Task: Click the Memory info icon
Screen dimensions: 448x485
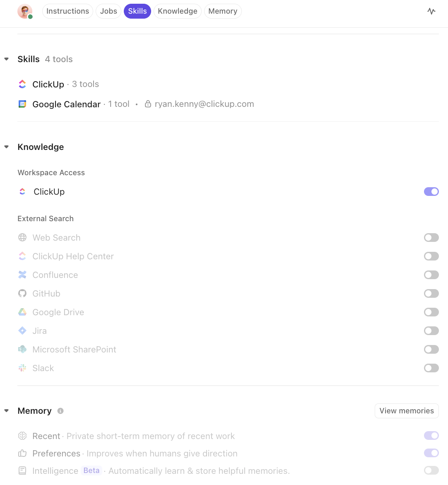Action: (60, 411)
